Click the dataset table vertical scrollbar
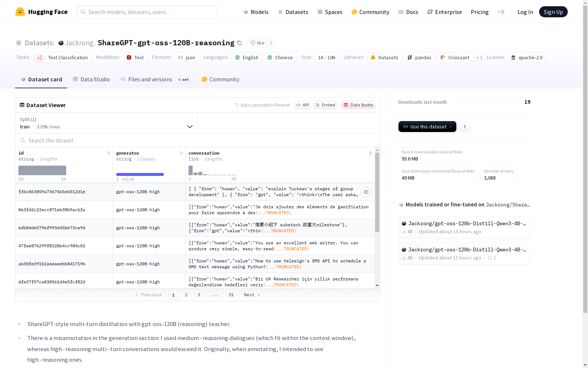588x368 pixels. pyautogui.click(x=377, y=192)
